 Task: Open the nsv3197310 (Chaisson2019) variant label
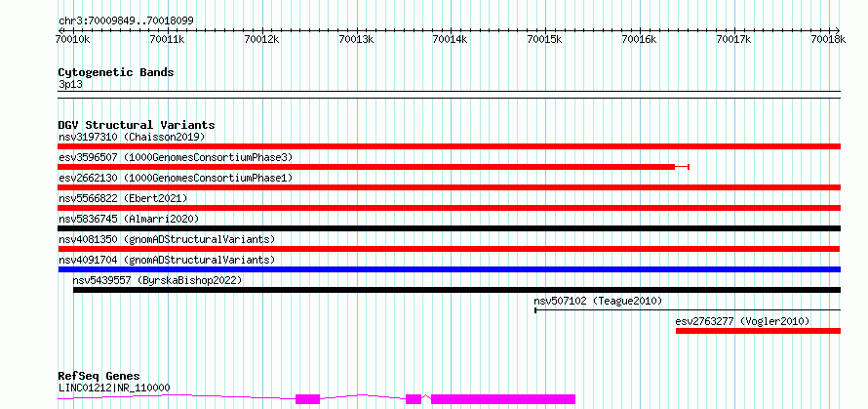pos(132,137)
